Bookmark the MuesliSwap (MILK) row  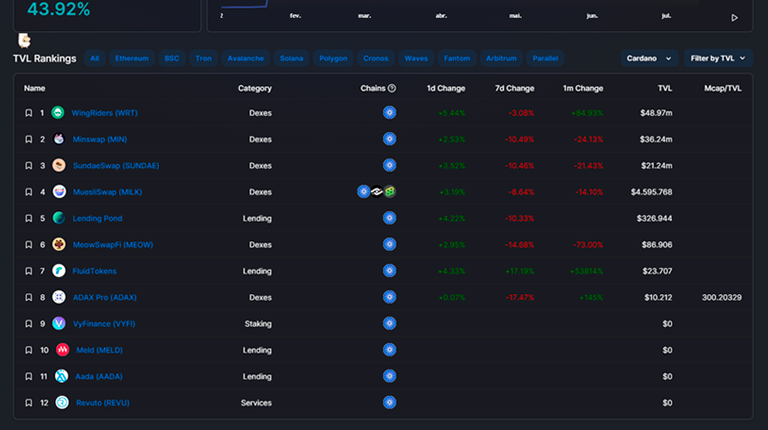[28, 192]
